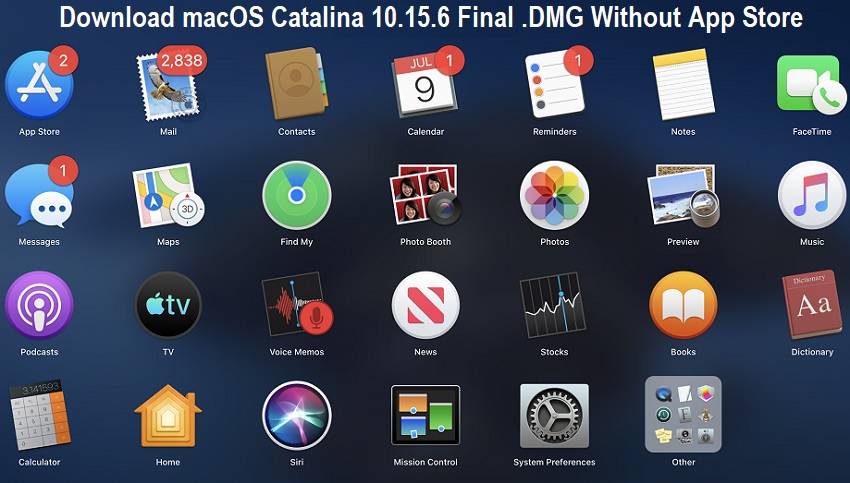This screenshot has width=850, height=483.
Task: Launch the Stocks app
Action: tap(553, 305)
